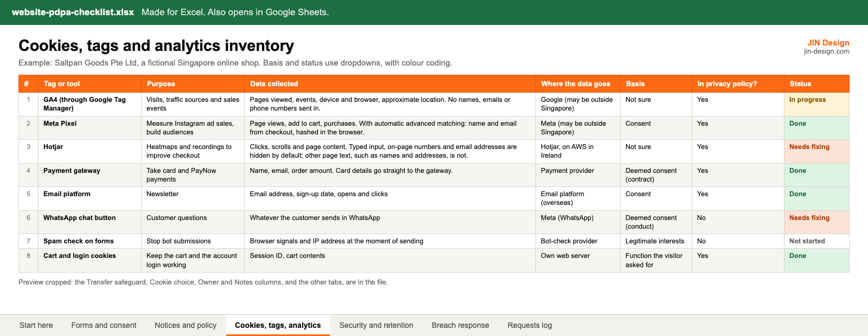Click the Session ID, cart contents cell
The height and width of the screenshot is (336, 868).
pos(390,260)
